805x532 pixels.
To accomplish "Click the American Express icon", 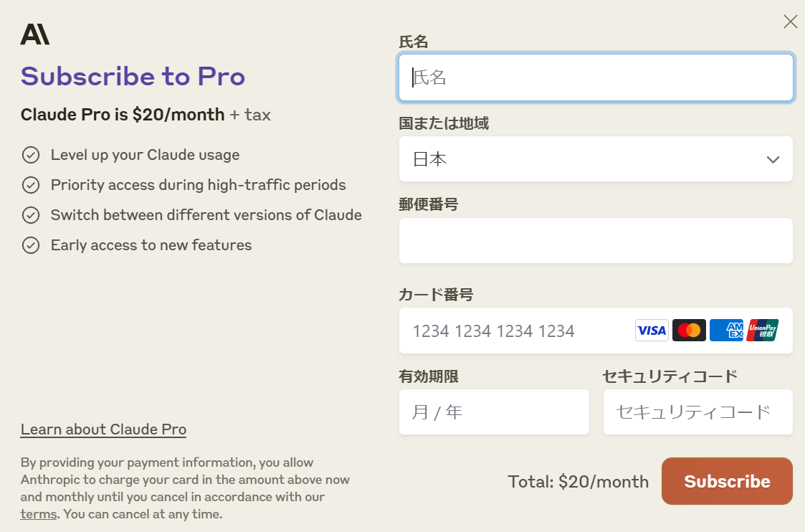I will (x=726, y=331).
